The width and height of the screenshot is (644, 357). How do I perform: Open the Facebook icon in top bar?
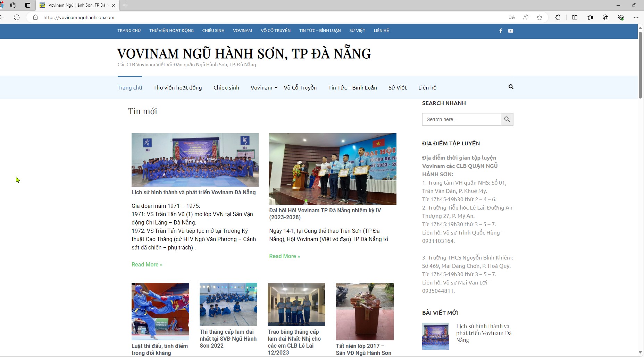(x=501, y=31)
